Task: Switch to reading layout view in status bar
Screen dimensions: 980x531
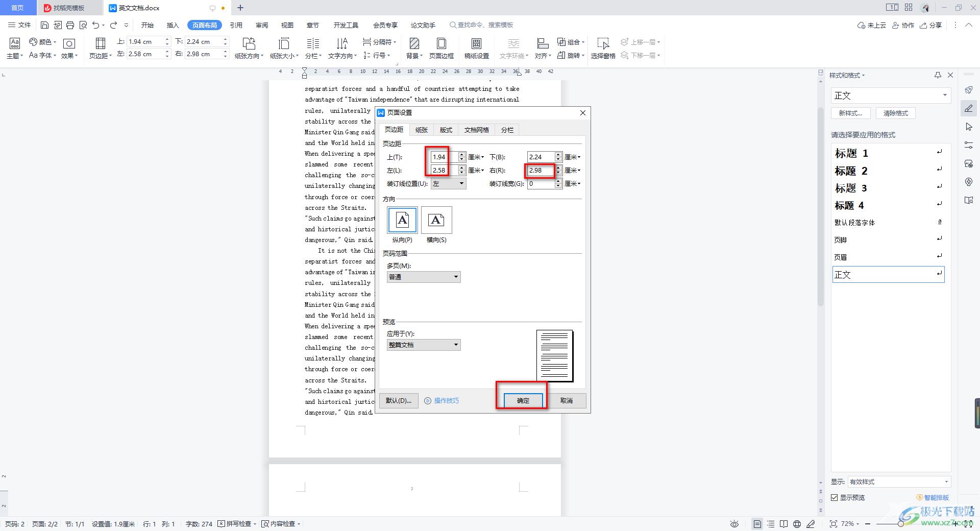Action: point(783,524)
